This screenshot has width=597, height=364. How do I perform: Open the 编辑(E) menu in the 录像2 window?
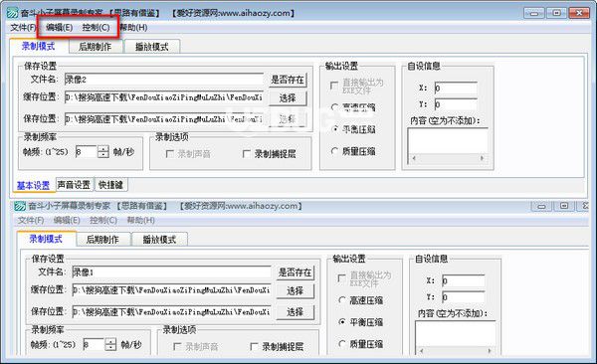click(x=59, y=28)
